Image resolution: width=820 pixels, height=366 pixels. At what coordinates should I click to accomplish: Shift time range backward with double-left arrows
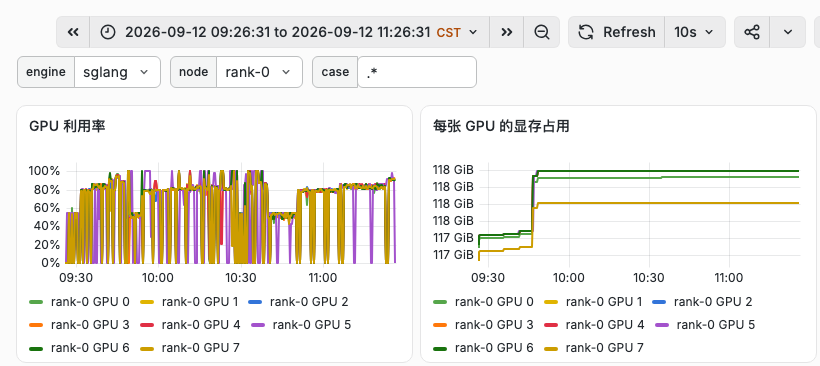73,32
